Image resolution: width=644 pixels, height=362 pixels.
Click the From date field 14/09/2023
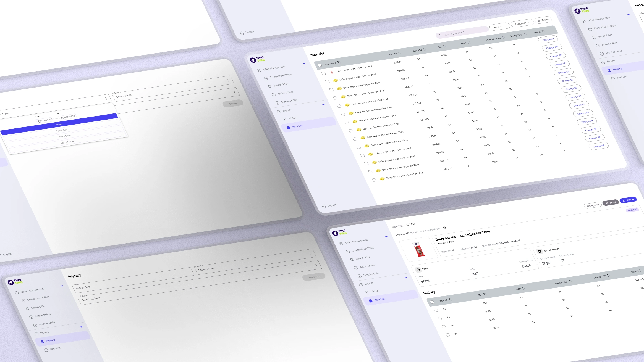click(45, 120)
